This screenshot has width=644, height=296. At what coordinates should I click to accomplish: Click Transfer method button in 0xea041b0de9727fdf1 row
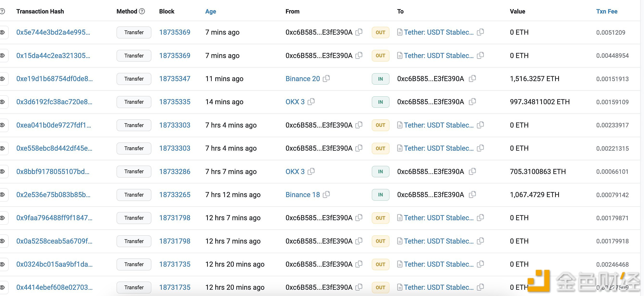coord(134,125)
